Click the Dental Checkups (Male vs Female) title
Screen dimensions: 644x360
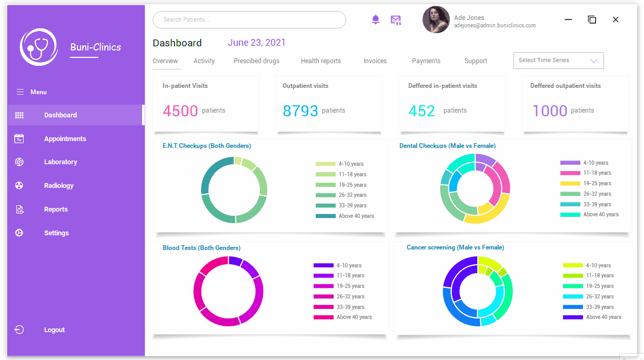(x=447, y=146)
